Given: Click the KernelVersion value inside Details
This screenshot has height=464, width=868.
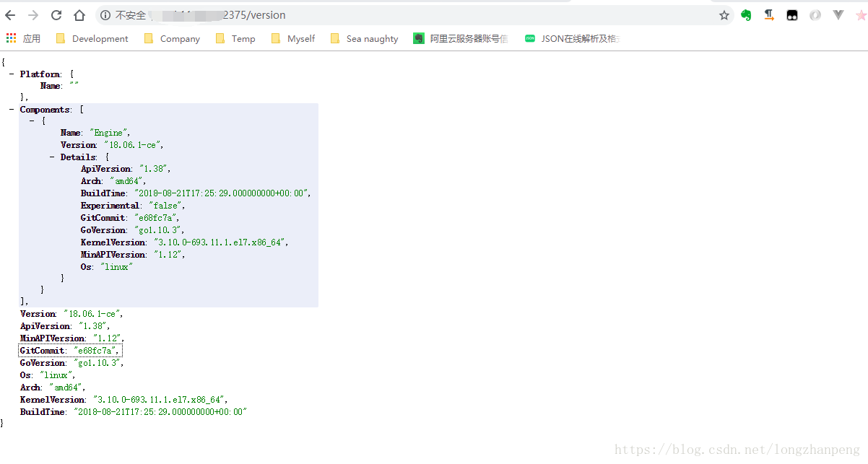Looking at the screenshot, I should click(220, 242).
